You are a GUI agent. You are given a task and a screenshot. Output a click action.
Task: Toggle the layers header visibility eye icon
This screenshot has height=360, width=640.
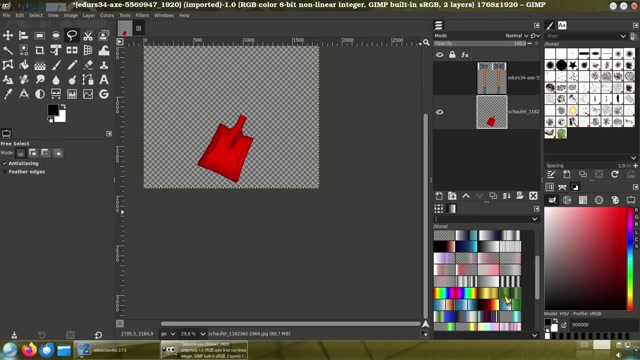click(440, 55)
